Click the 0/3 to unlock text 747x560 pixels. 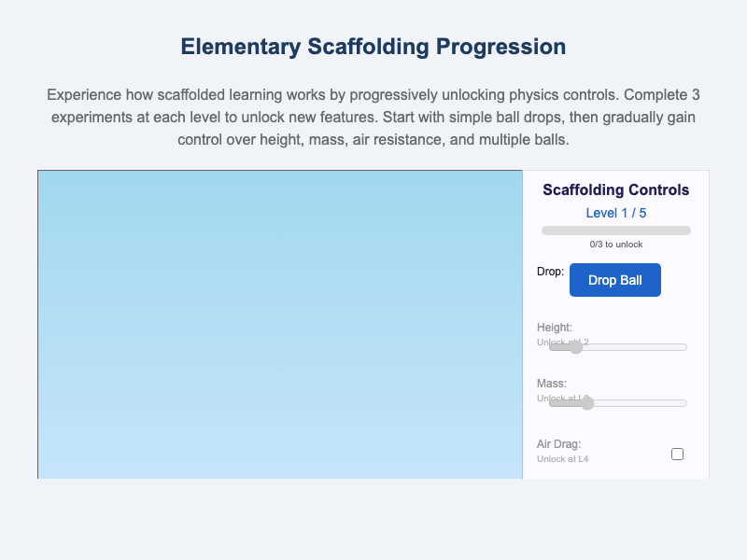point(614,245)
